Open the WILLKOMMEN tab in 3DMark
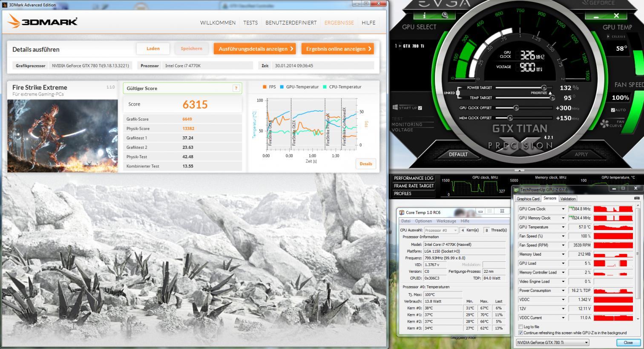This screenshot has height=349, width=644. click(218, 23)
